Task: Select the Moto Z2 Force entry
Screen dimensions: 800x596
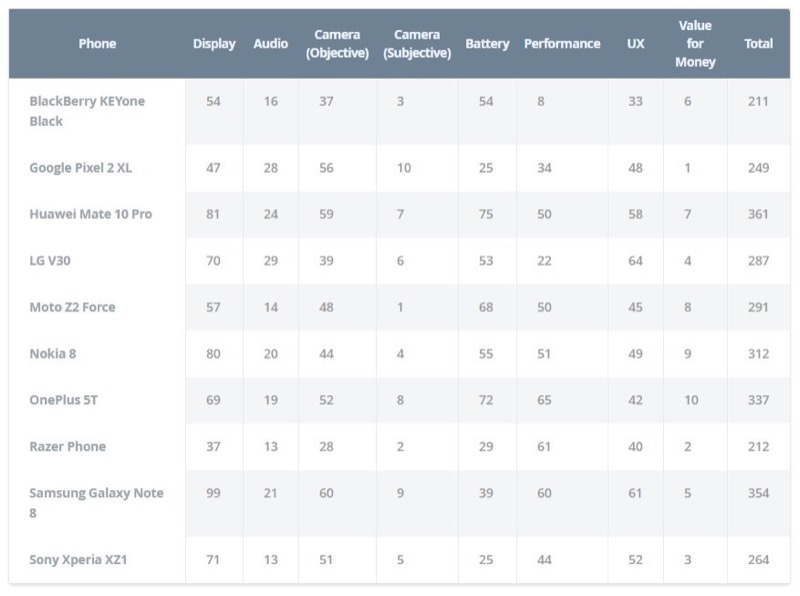Action: tap(72, 307)
